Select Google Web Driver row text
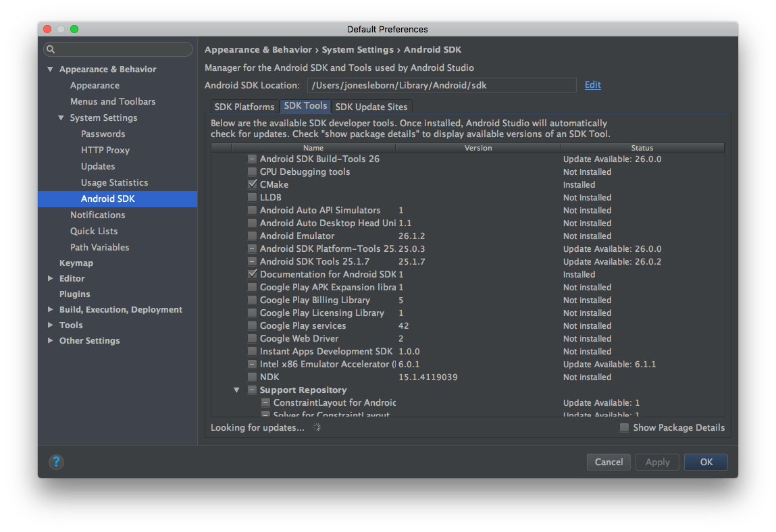 (299, 338)
